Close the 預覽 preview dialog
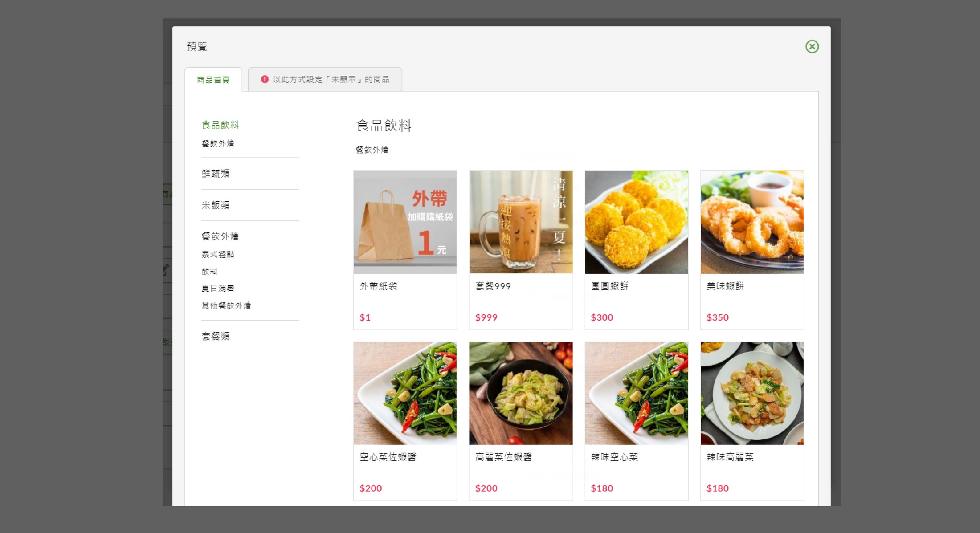 (812, 46)
